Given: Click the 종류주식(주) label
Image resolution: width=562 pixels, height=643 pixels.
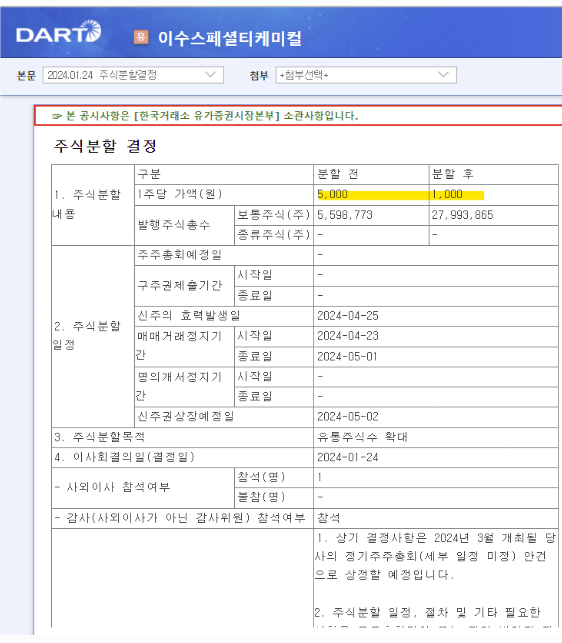Looking at the screenshot, I should pos(274,235).
